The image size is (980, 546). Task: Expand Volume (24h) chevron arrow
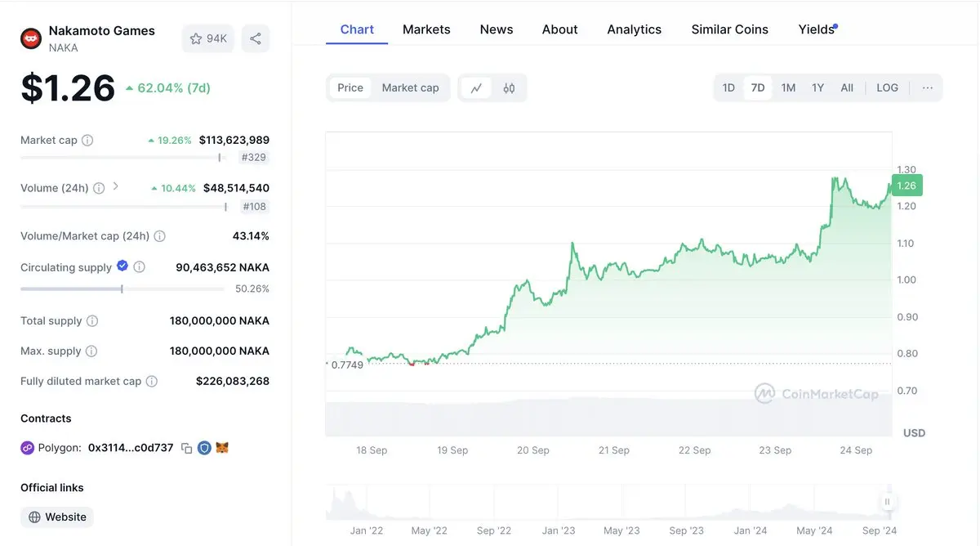(115, 186)
